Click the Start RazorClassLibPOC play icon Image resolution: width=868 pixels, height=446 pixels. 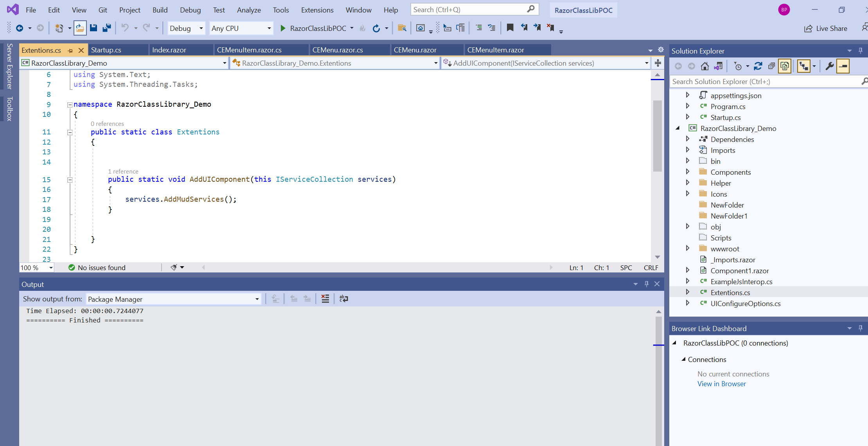[x=283, y=28]
